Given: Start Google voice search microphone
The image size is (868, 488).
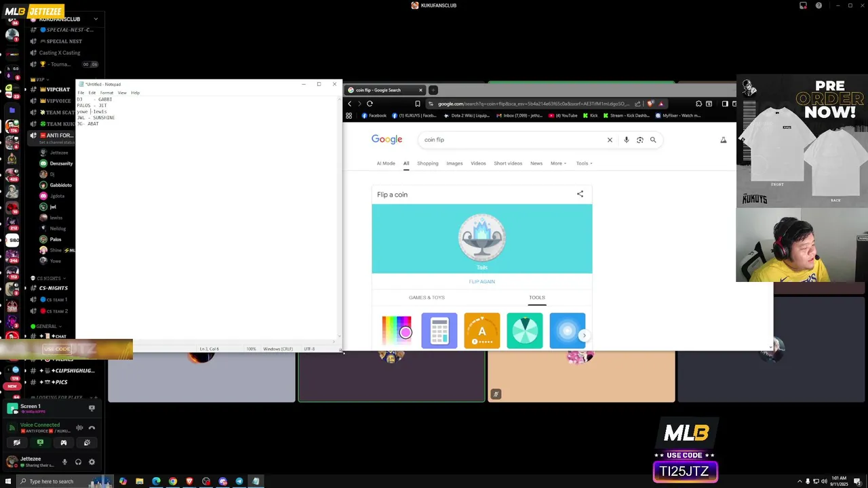Looking at the screenshot, I should [x=626, y=140].
